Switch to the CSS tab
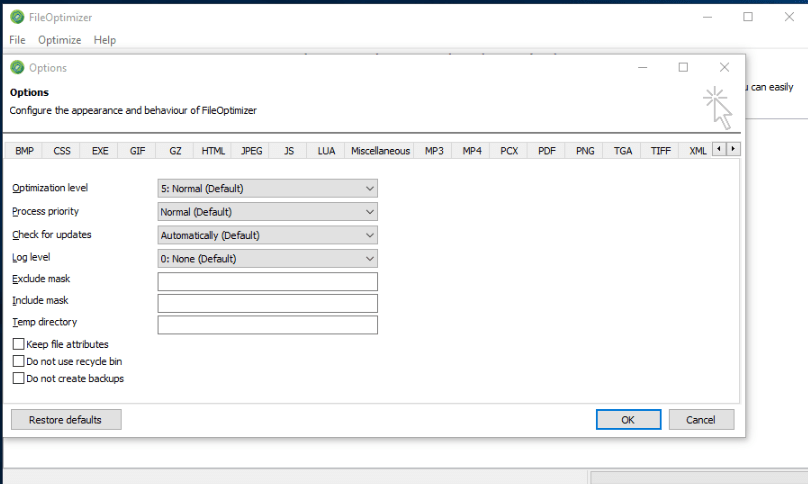This screenshot has height=484, width=808. tap(62, 151)
